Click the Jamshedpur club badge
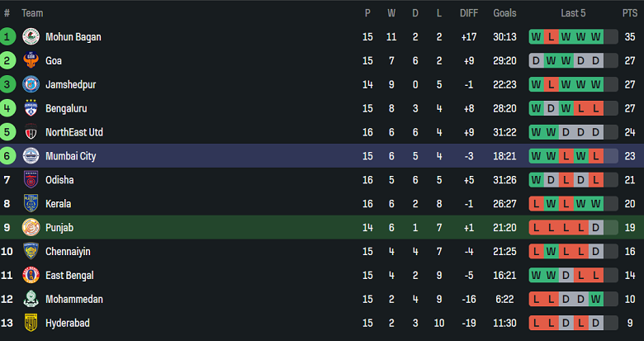The width and height of the screenshot is (644, 341). (x=31, y=84)
